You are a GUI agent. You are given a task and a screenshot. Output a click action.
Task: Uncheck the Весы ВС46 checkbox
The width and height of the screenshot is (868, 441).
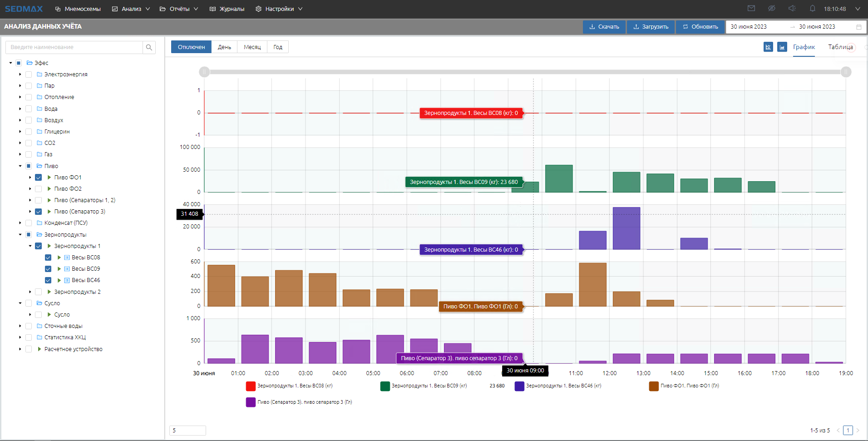48,280
